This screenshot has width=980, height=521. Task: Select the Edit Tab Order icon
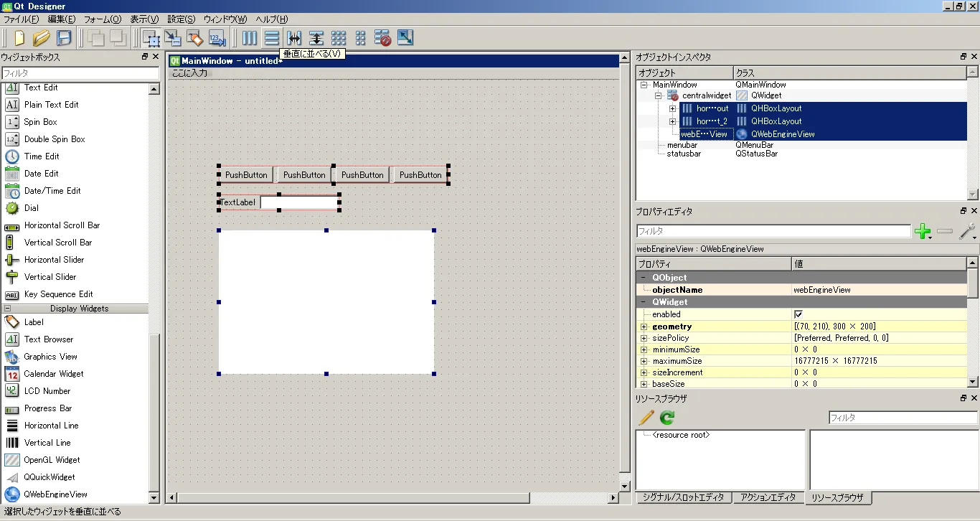pyautogui.click(x=217, y=38)
